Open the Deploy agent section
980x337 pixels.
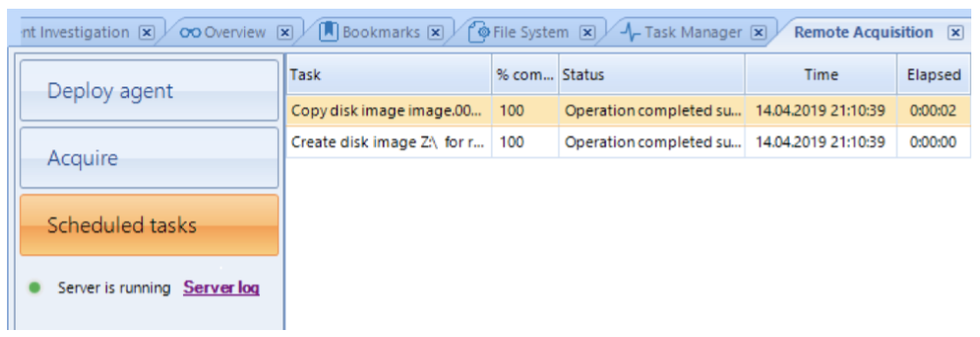[x=149, y=90]
